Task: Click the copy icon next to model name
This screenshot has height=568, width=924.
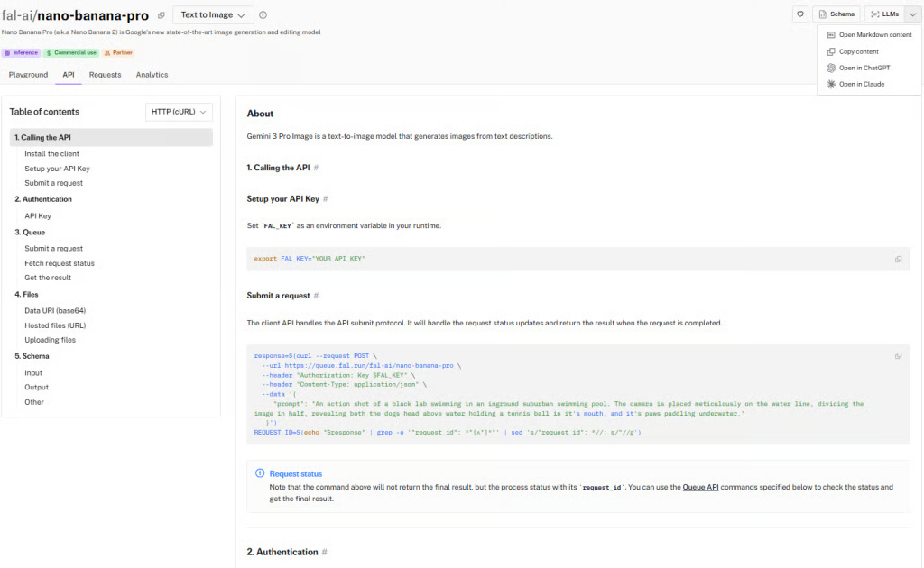Action: (161, 15)
